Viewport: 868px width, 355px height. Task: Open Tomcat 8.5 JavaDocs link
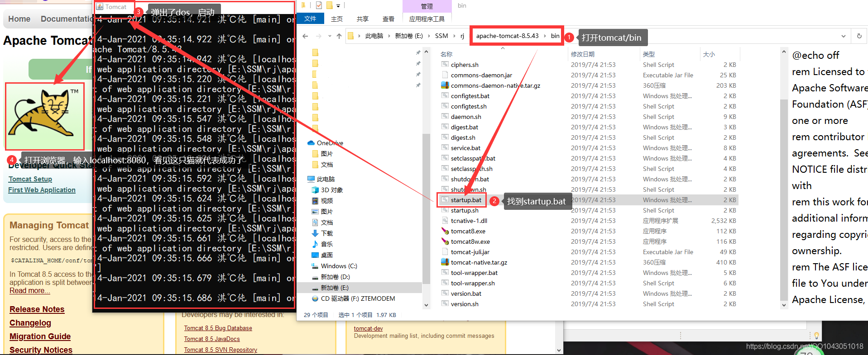point(212,339)
